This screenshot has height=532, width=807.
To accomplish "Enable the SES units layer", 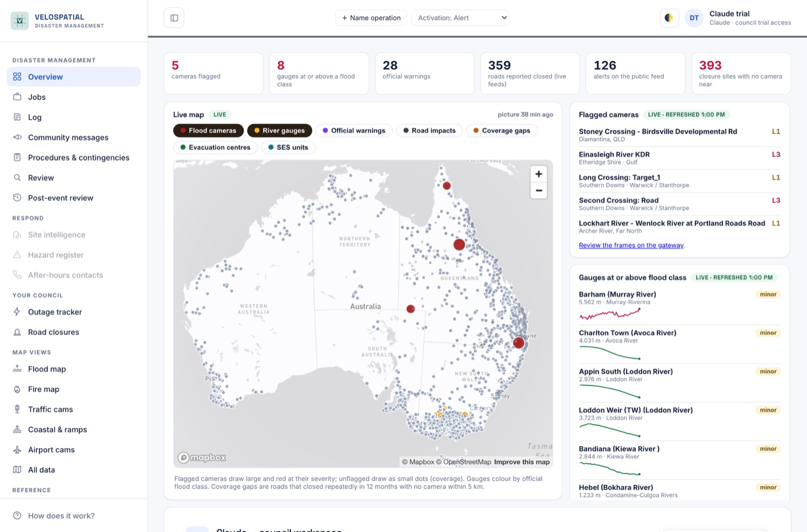I will click(x=288, y=147).
